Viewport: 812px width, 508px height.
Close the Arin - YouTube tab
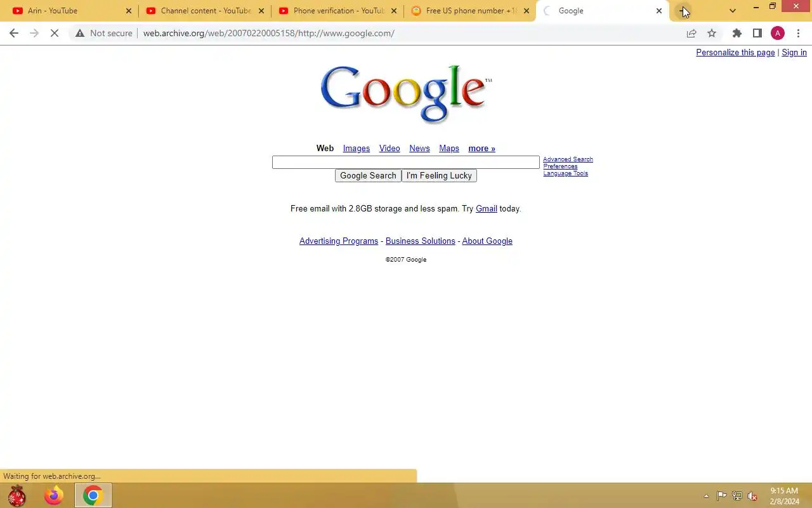pos(129,11)
